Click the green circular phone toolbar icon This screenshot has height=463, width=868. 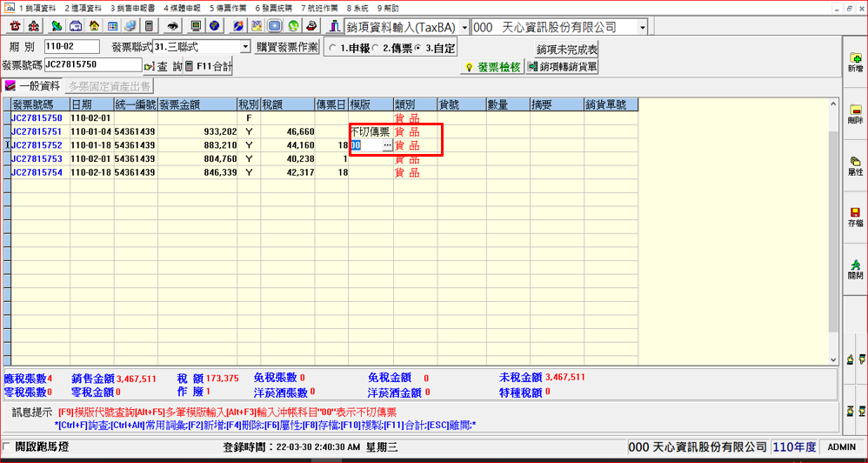(x=293, y=26)
